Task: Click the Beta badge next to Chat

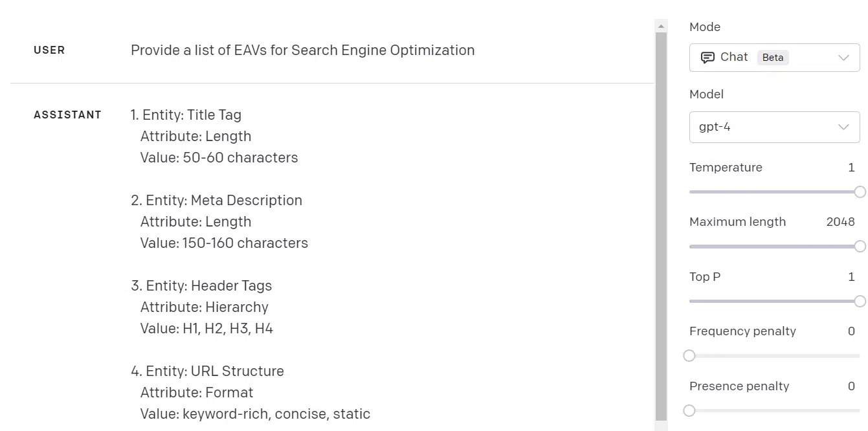Action: pos(773,58)
